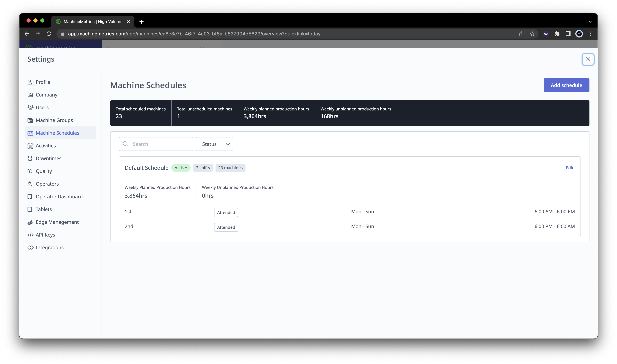Go back with browser back arrow
This screenshot has height=364, width=617.
click(27, 34)
